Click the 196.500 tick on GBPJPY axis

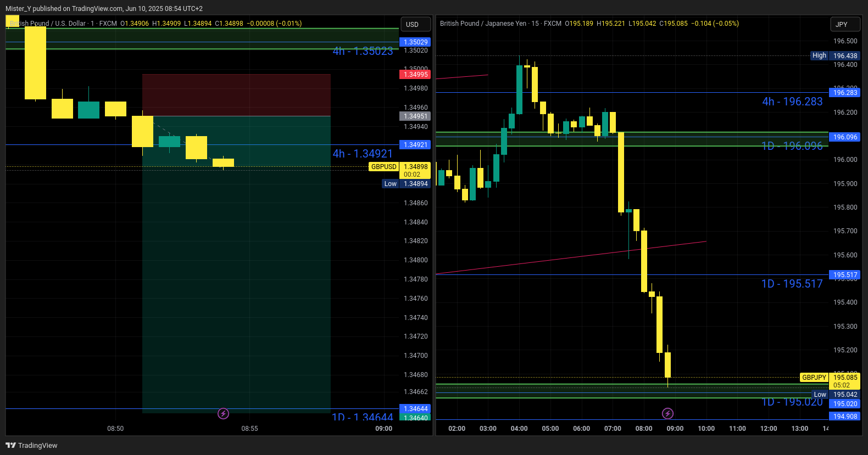point(845,41)
